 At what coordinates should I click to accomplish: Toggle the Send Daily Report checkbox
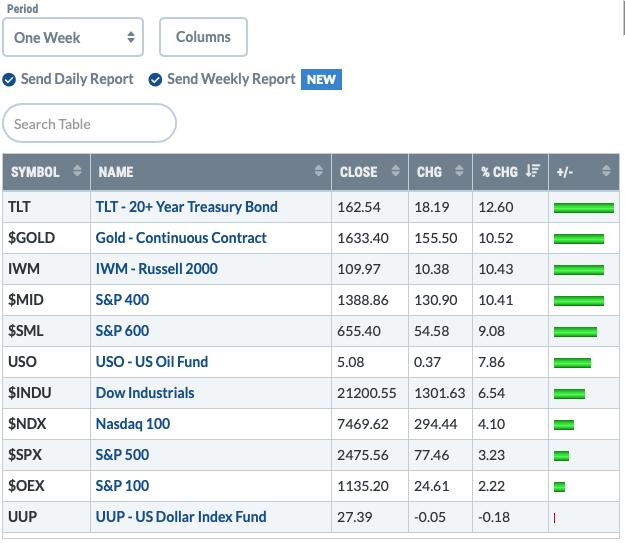pyautogui.click(x=9, y=80)
